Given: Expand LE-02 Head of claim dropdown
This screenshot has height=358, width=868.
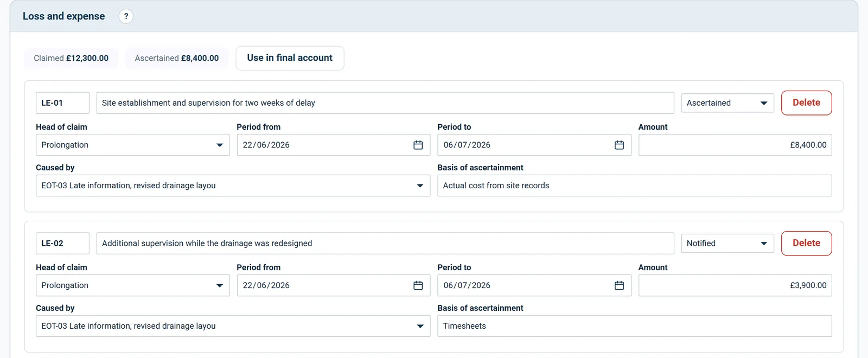Looking at the screenshot, I should 133,285.
